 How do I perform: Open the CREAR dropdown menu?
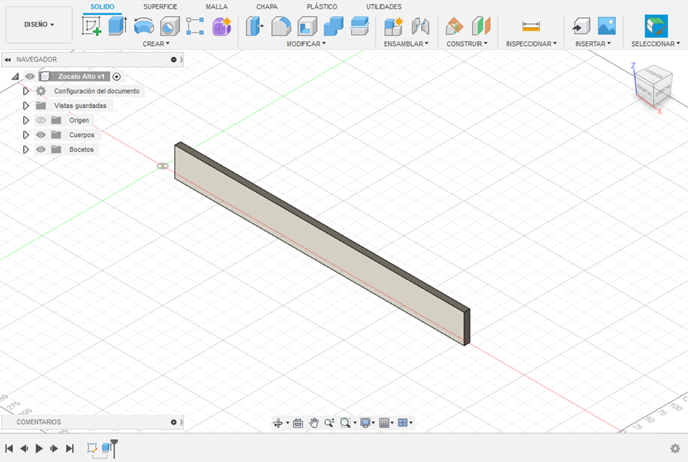(156, 44)
